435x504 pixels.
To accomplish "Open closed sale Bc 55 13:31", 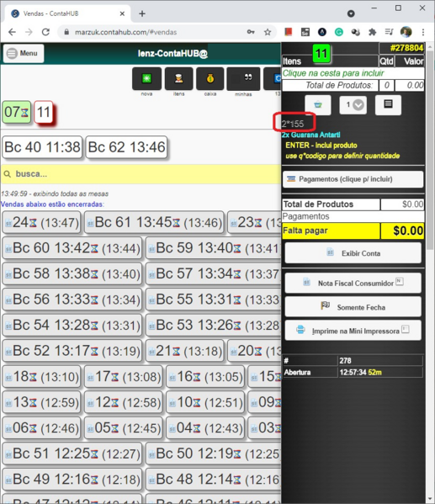I will point(214,300).
